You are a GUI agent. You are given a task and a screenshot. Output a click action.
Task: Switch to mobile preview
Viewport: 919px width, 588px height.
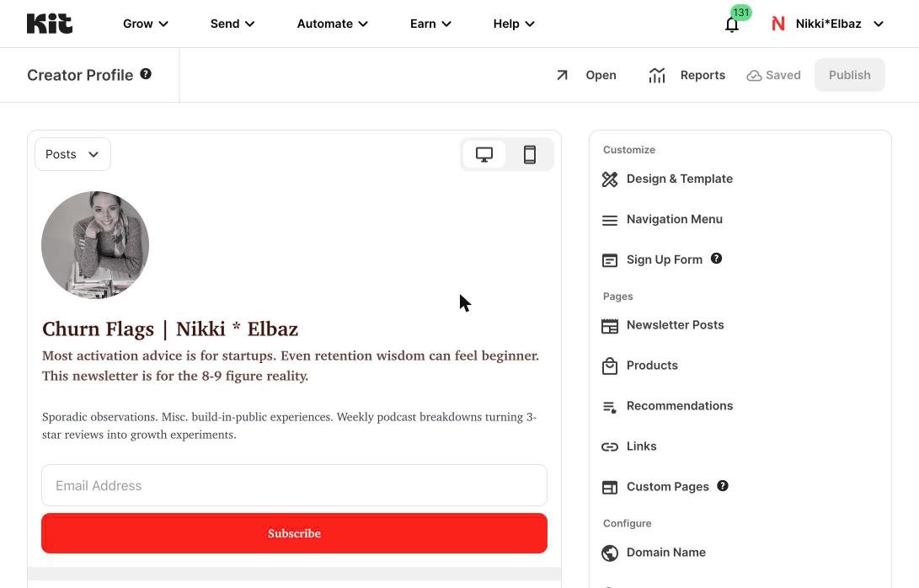pyautogui.click(x=529, y=155)
